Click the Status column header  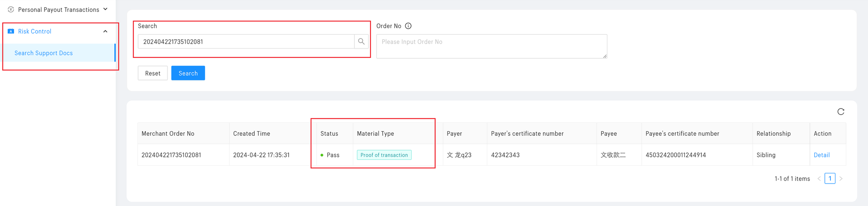[x=329, y=134]
